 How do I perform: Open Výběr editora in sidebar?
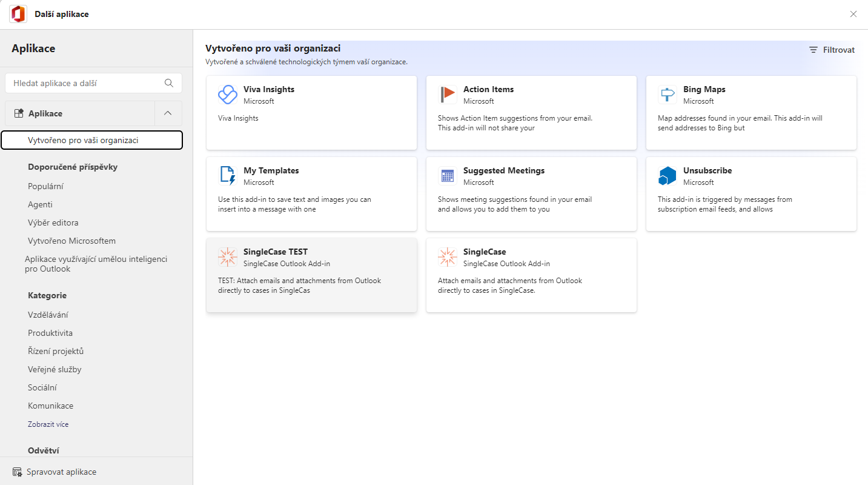53,222
